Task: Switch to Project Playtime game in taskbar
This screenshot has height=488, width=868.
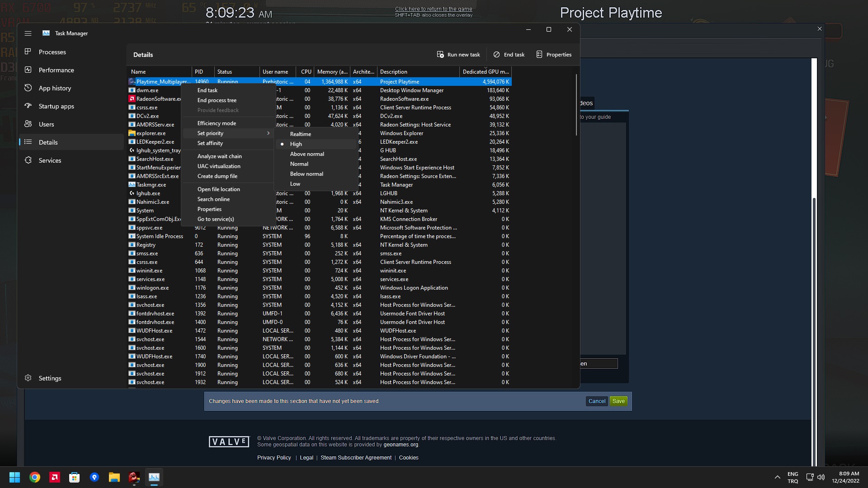Action: [x=134, y=477]
